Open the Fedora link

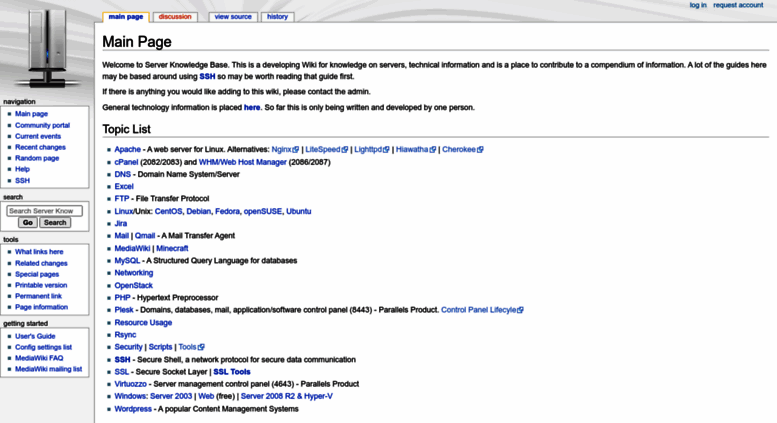click(227, 212)
